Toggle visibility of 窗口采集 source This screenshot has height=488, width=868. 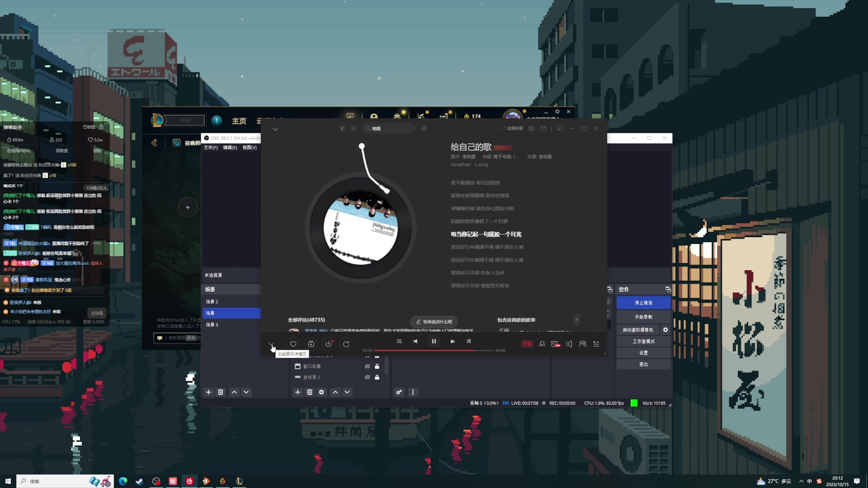pos(368,366)
